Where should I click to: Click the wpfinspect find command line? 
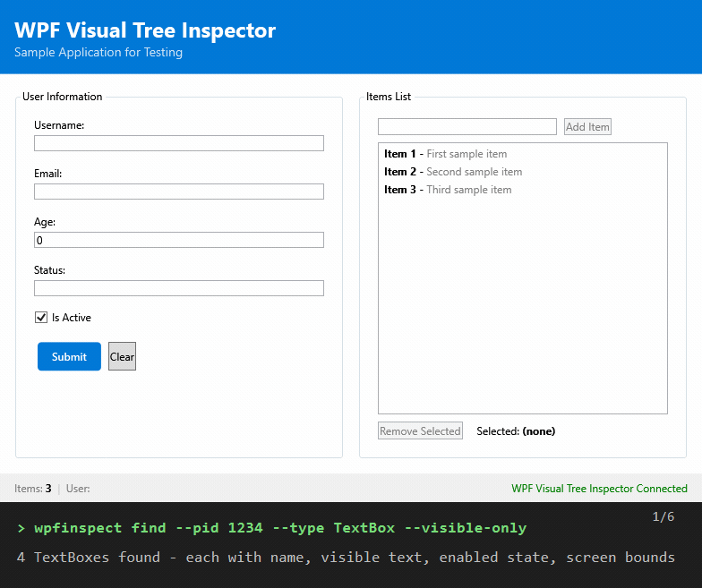coord(272,528)
